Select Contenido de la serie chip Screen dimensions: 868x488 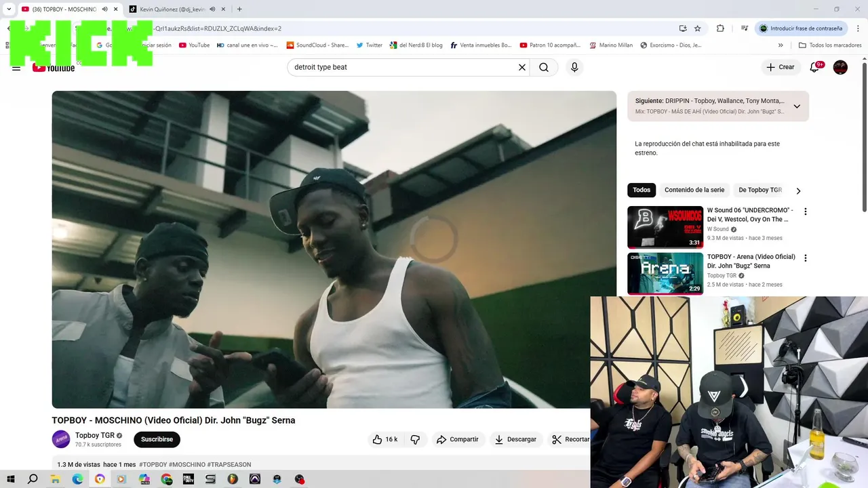(x=694, y=190)
